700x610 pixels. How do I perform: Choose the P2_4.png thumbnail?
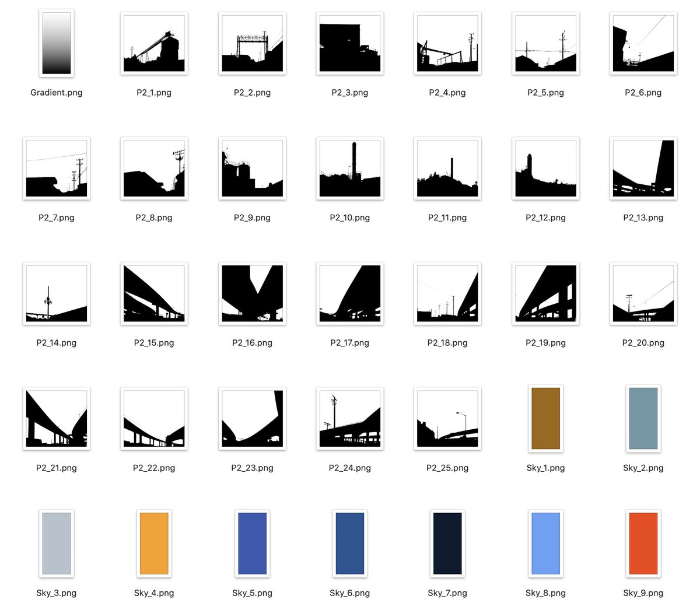tap(447, 43)
